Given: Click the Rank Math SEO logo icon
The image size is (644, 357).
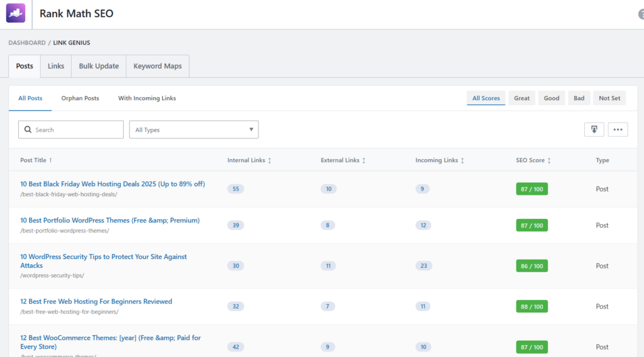Looking at the screenshot, I should 16,13.
